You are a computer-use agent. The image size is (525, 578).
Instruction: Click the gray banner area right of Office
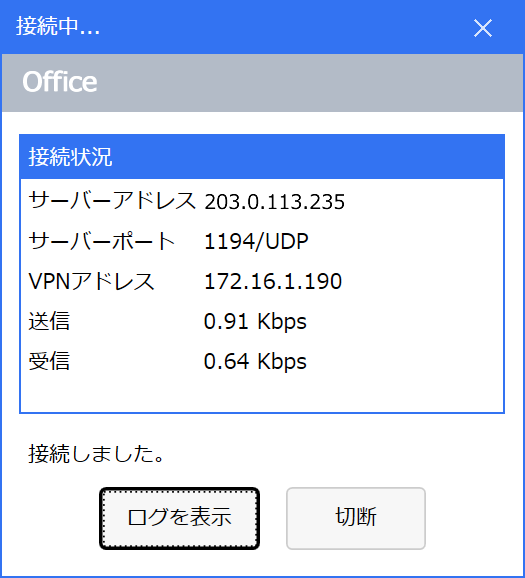coord(310,83)
